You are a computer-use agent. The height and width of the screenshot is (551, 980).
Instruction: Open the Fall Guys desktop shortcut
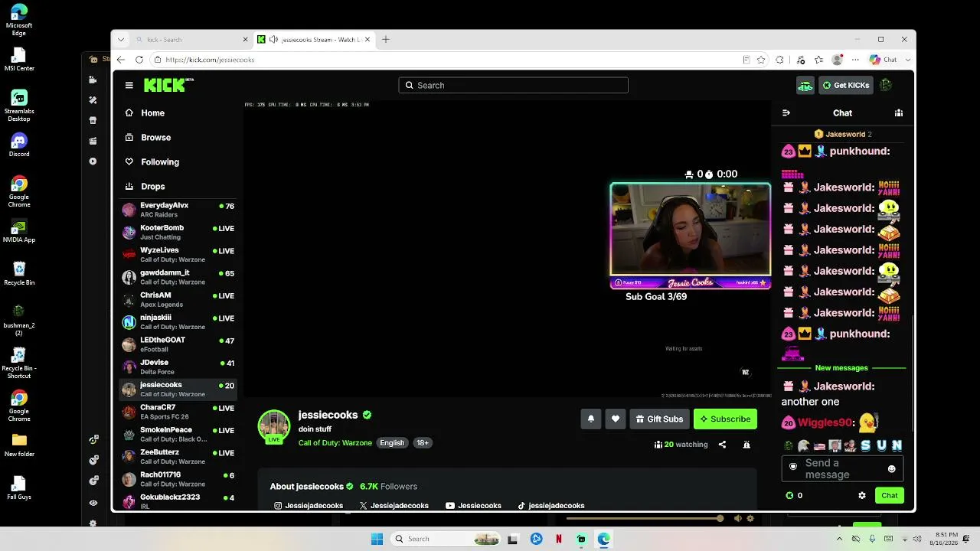pos(19,487)
